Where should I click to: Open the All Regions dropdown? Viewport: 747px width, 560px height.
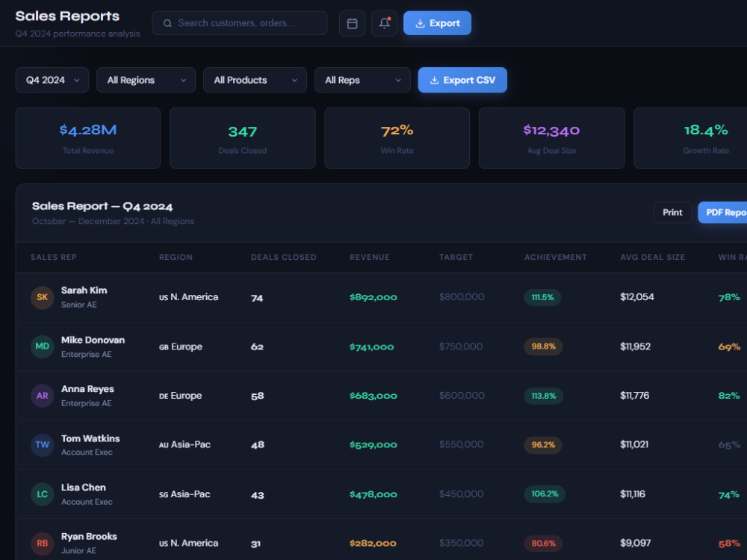pos(146,80)
